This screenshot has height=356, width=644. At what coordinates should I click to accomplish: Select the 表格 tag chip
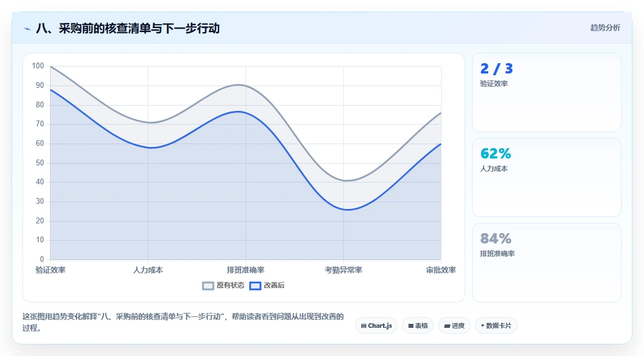click(x=417, y=326)
